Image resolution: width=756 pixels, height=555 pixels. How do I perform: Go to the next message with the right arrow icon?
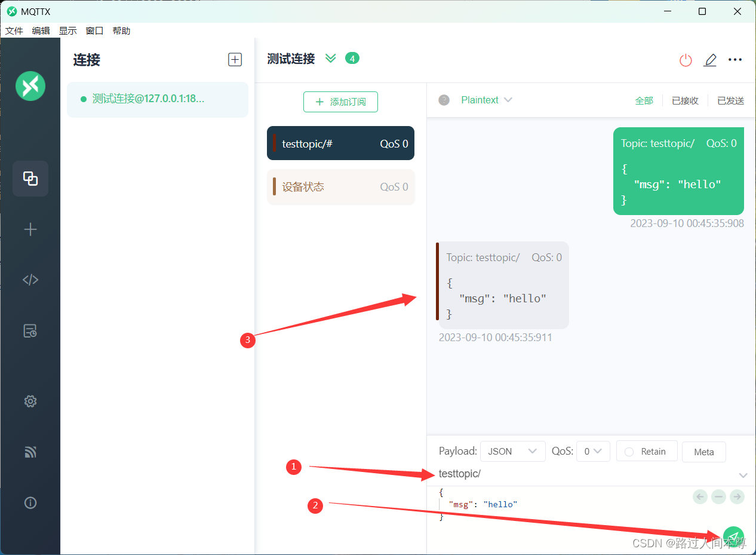click(x=737, y=496)
